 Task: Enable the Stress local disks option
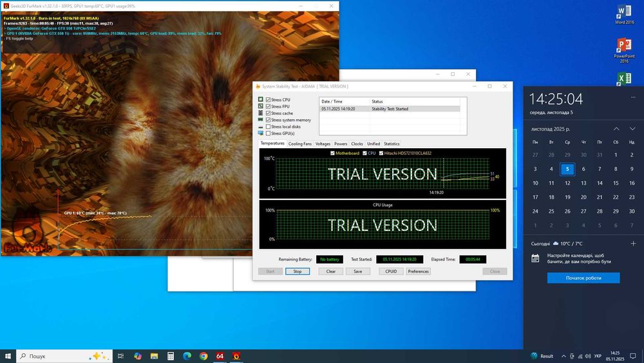(x=269, y=126)
